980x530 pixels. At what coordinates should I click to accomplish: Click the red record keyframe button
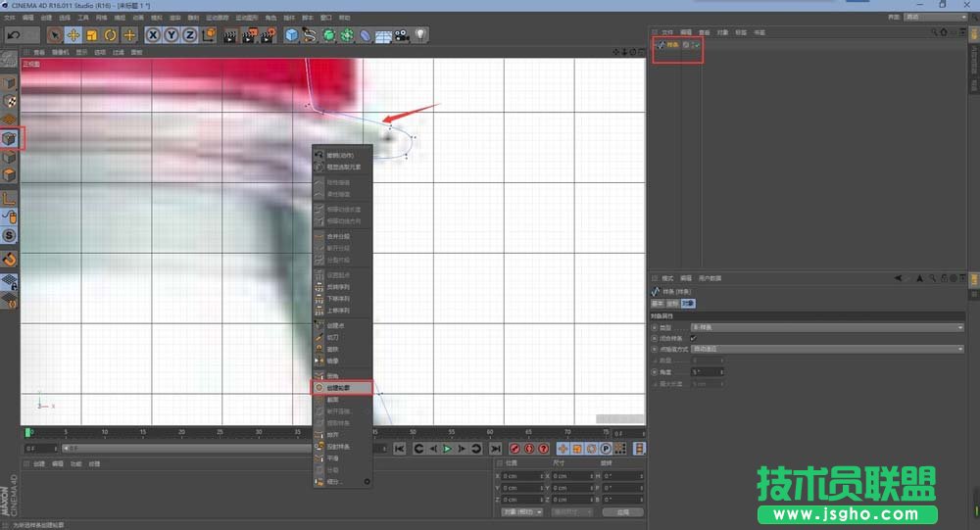pyautogui.click(x=514, y=449)
